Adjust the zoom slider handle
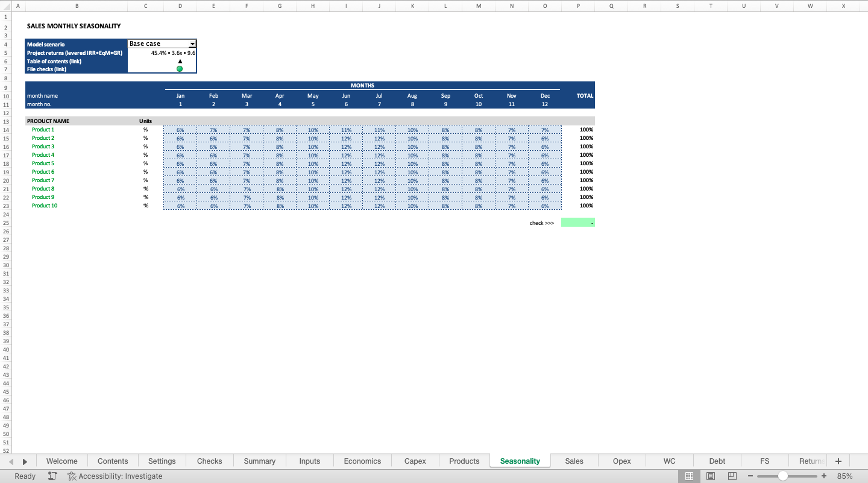The width and height of the screenshot is (868, 483). 782,476
